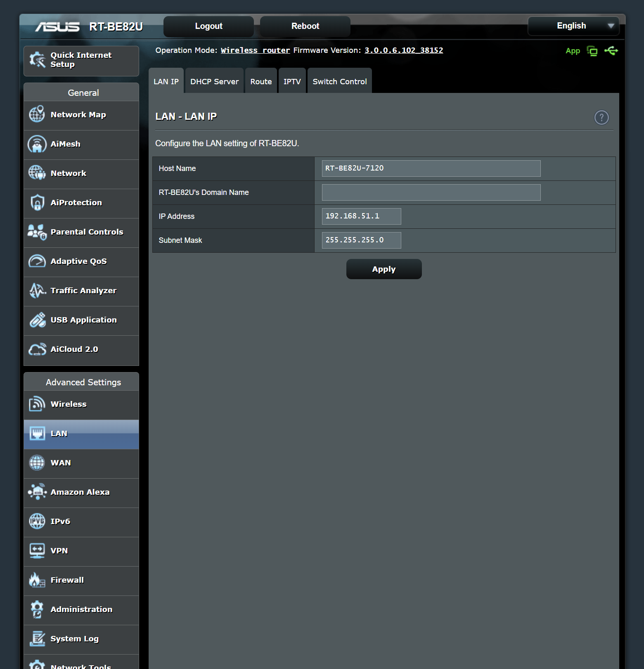This screenshot has height=669, width=644.
Task: Click the USB Application icon
Action: 37,320
